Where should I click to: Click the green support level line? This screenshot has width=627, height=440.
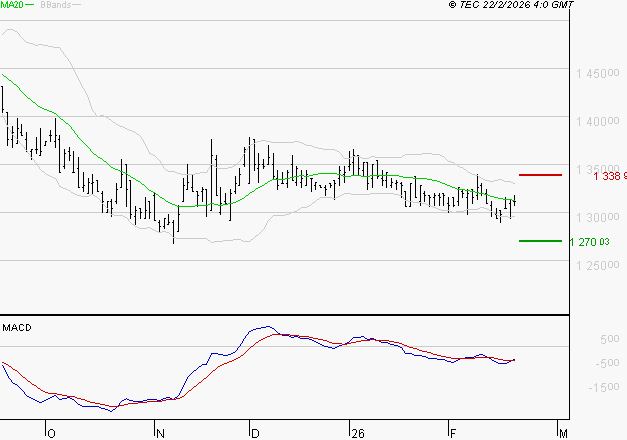click(x=540, y=241)
